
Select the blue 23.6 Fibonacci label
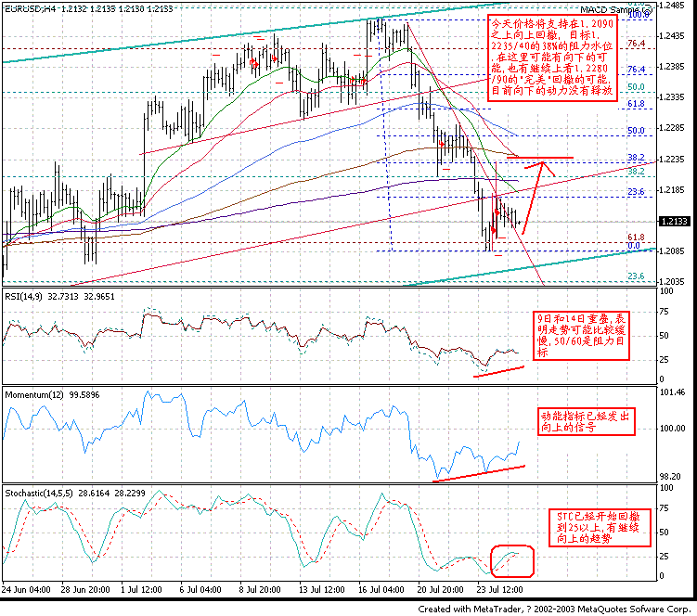[636, 191]
